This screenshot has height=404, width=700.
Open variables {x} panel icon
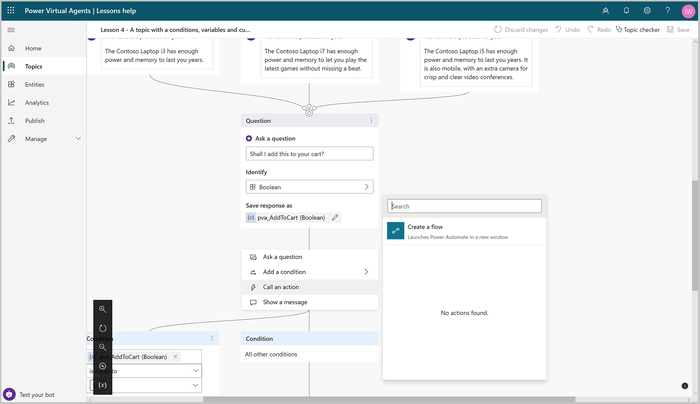102,385
